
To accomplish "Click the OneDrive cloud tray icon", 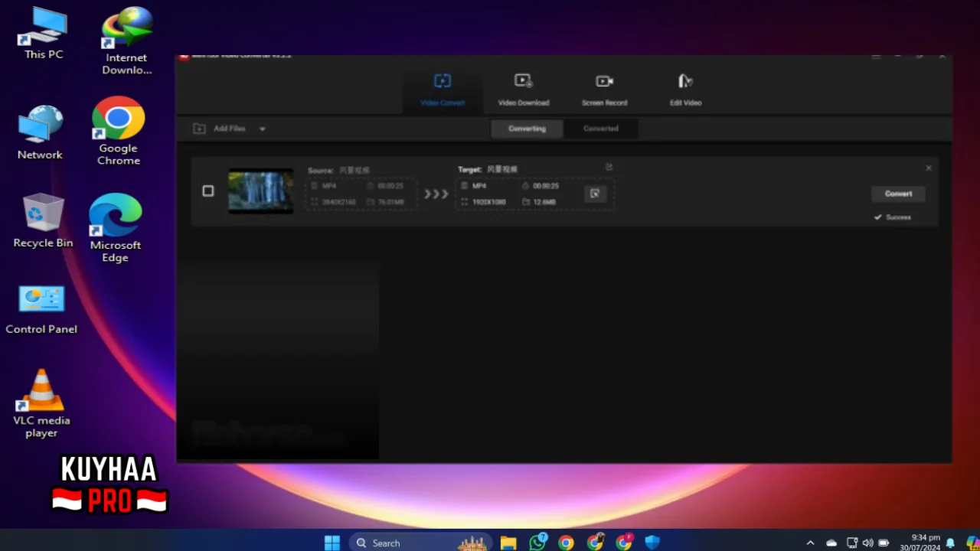I will coord(831,543).
